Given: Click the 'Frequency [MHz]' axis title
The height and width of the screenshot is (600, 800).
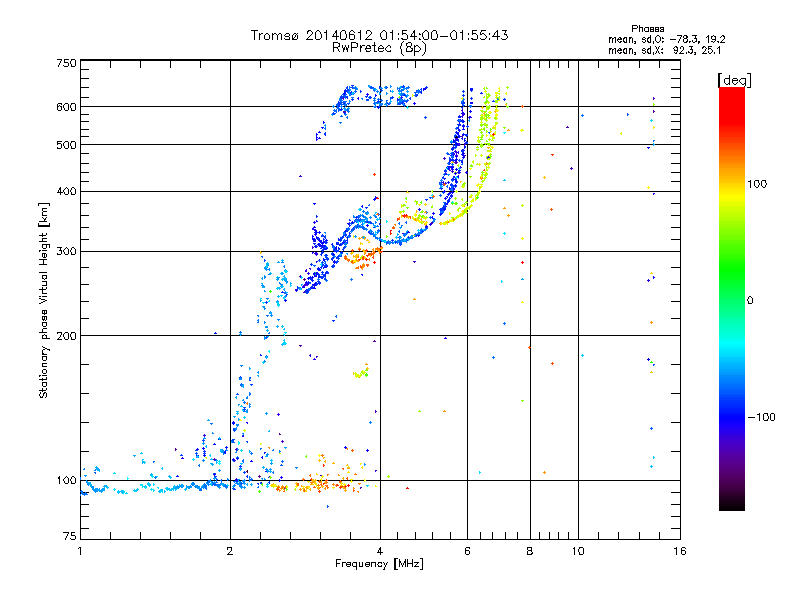Looking at the screenshot, I should (379, 564).
